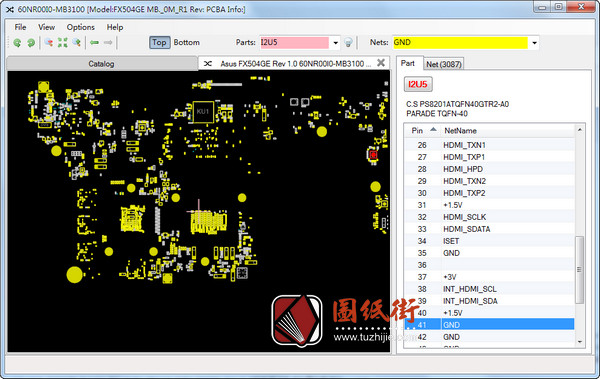Open the File menu
Screen dimensions: 600x379
click(x=20, y=27)
